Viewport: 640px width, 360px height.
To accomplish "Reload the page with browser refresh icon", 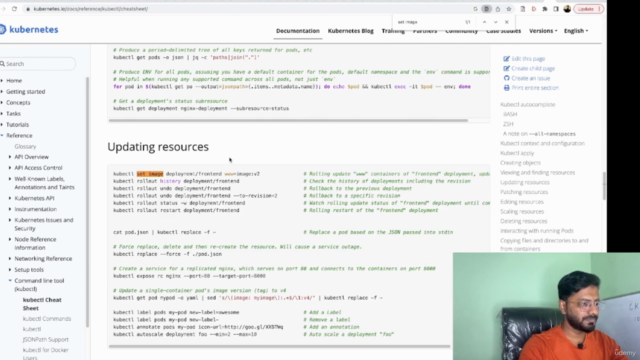I will (14, 9).
